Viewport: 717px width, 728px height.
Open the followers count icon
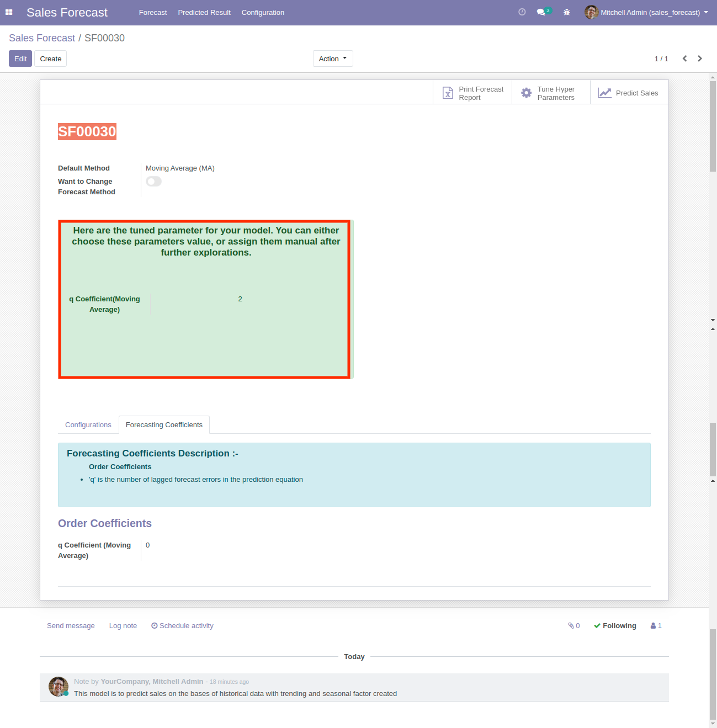656,625
